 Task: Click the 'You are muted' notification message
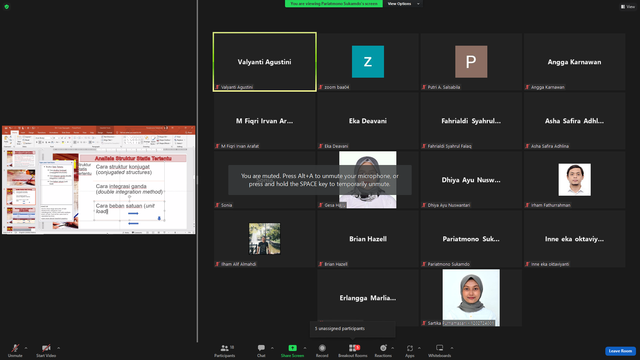tap(320, 180)
